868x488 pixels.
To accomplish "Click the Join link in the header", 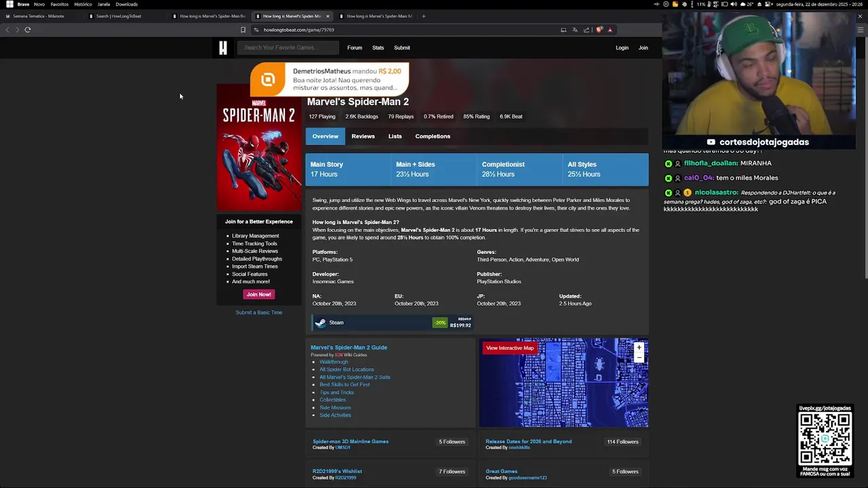I will pyautogui.click(x=643, y=47).
